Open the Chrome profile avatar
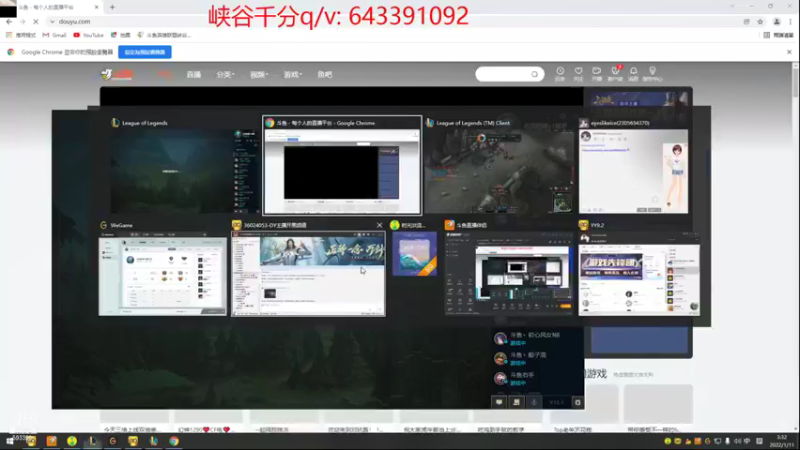 click(777, 21)
